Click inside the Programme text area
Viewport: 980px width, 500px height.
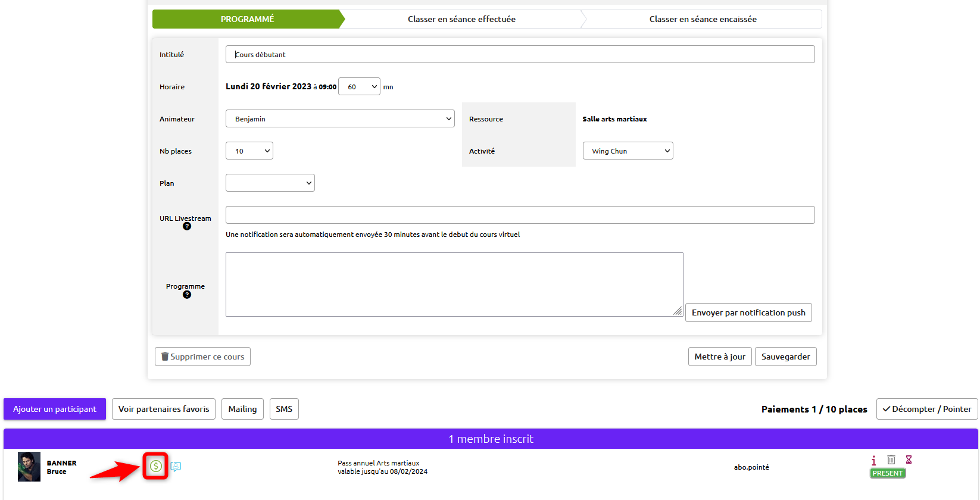[454, 285]
